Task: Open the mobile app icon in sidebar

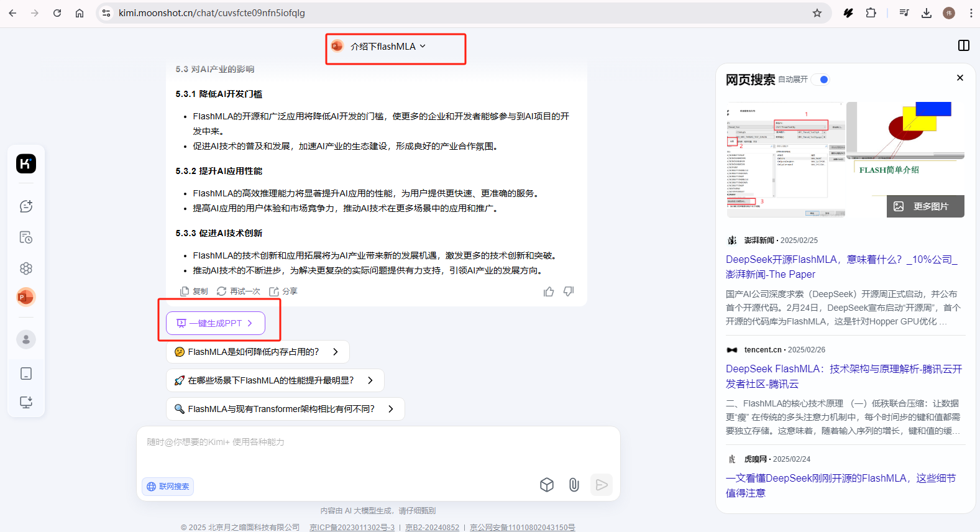Action: (x=26, y=374)
